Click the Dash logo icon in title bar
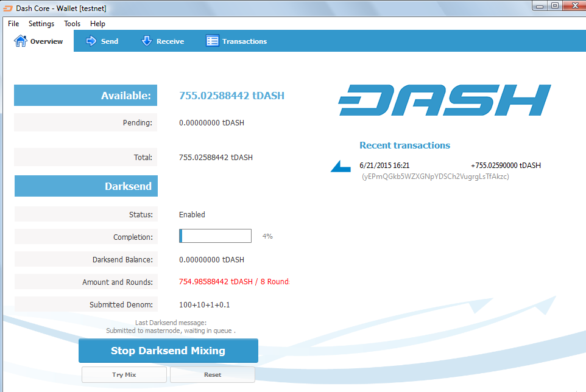Screen dimensions: 586x392 click(8, 8)
